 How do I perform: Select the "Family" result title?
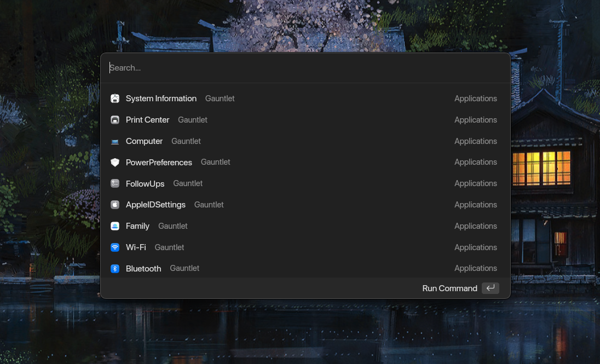pyautogui.click(x=137, y=226)
